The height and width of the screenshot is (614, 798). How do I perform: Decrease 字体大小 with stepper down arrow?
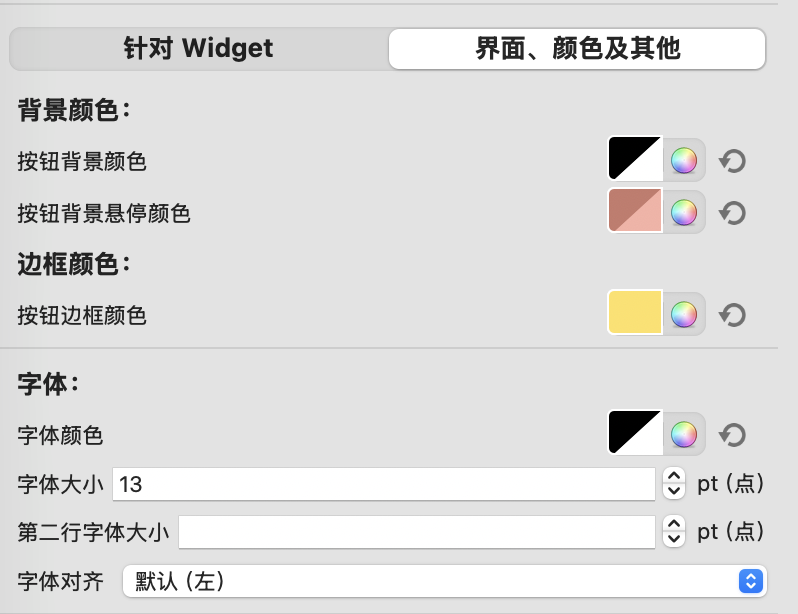(674, 491)
